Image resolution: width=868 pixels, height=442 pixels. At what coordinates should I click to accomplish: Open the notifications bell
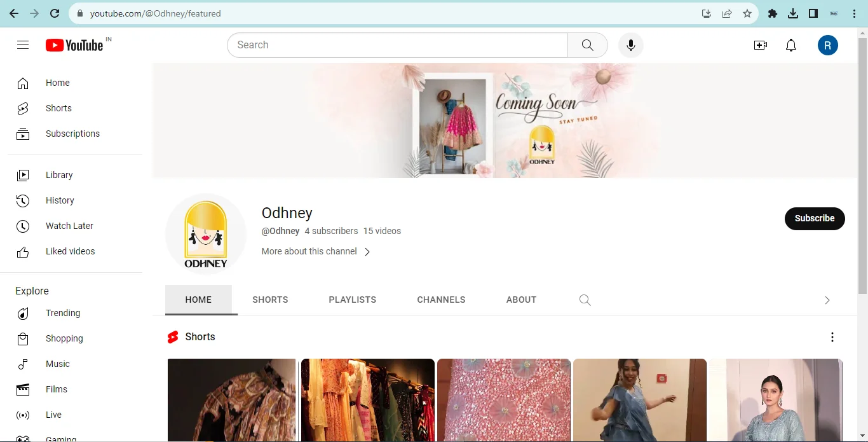791,45
